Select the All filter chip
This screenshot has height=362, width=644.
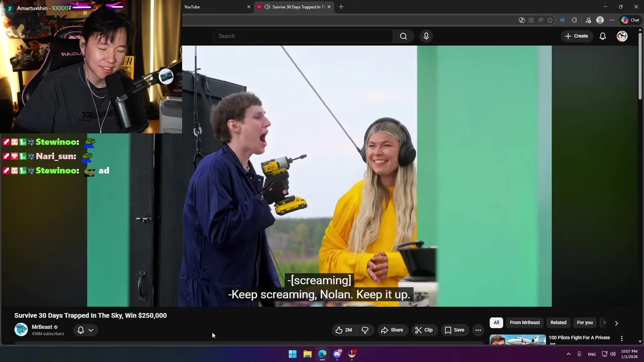[x=496, y=323]
